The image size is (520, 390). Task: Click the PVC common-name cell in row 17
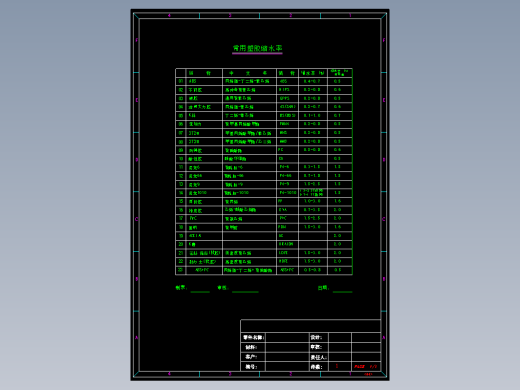pyautogui.click(x=204, y=218)
